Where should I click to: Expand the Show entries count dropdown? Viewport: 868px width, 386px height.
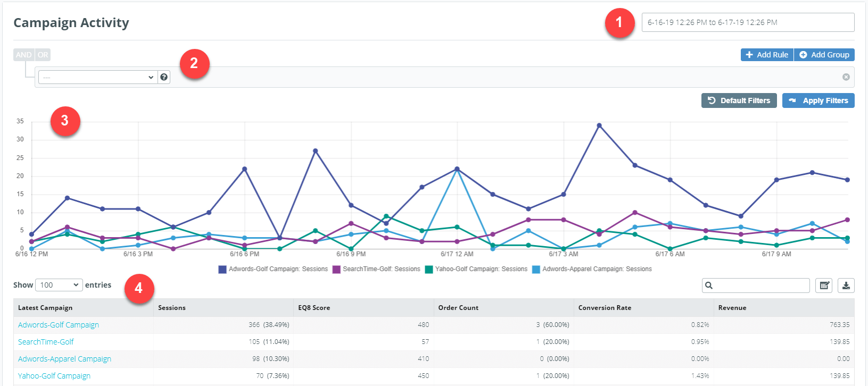(x=59, y=285)
